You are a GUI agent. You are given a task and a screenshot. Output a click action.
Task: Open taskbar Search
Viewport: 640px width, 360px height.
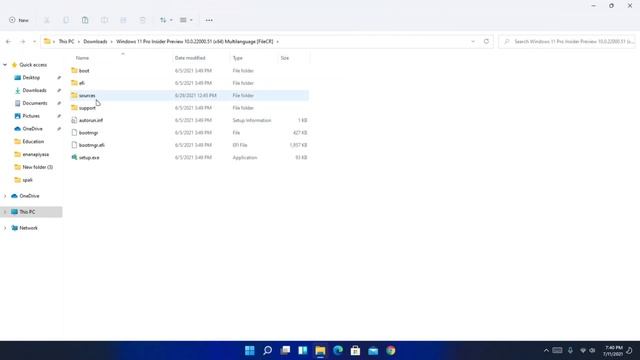267,350
